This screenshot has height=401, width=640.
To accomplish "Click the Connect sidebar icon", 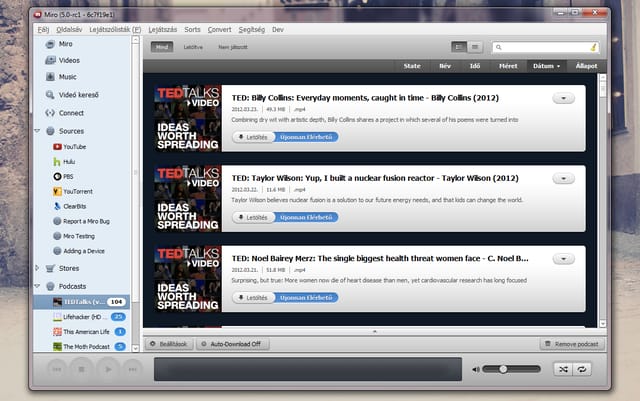I will point(50,113).
